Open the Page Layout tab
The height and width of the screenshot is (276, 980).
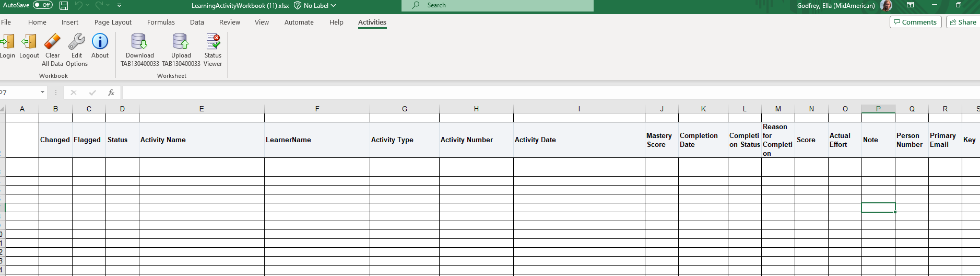113,22
